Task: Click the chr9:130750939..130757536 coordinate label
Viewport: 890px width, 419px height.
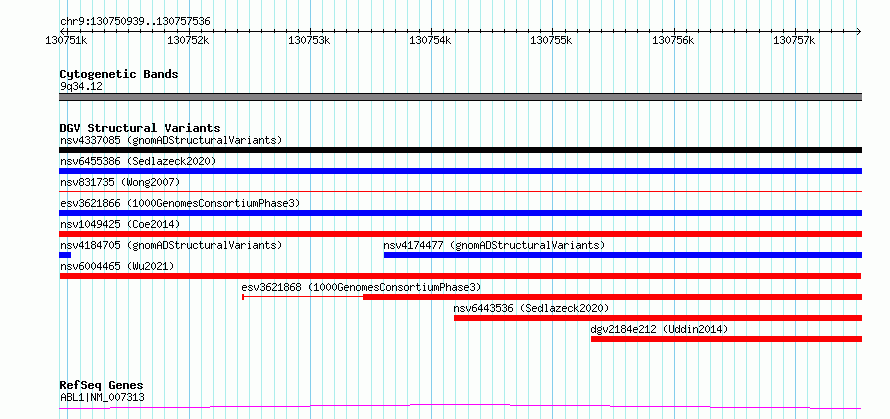Action: (135, 22)
